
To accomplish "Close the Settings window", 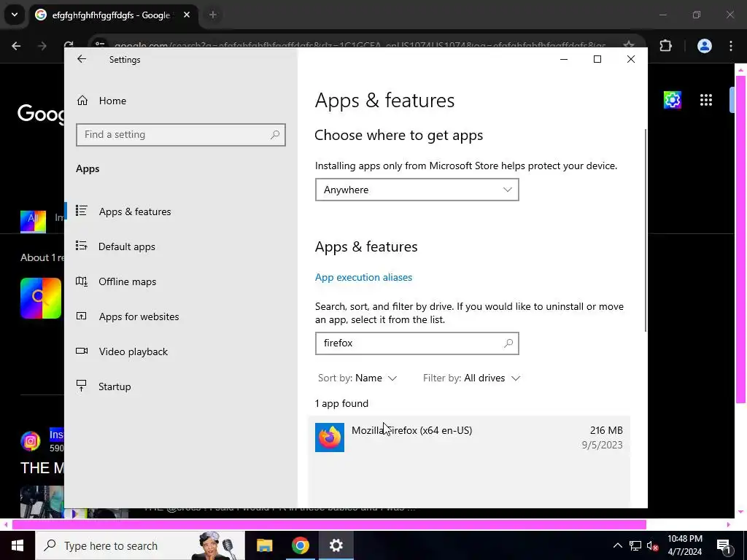I will click(x=631, y=59).
